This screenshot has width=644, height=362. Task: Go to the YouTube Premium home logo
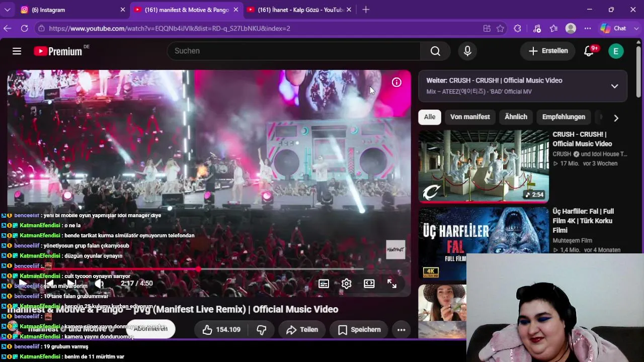(x=58, y=51)
